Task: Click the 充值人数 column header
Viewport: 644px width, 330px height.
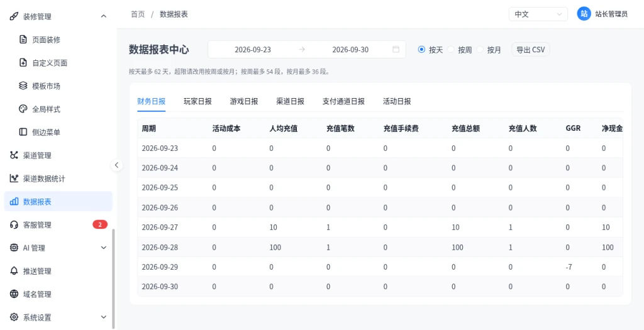Action: (x=523, y=128)
